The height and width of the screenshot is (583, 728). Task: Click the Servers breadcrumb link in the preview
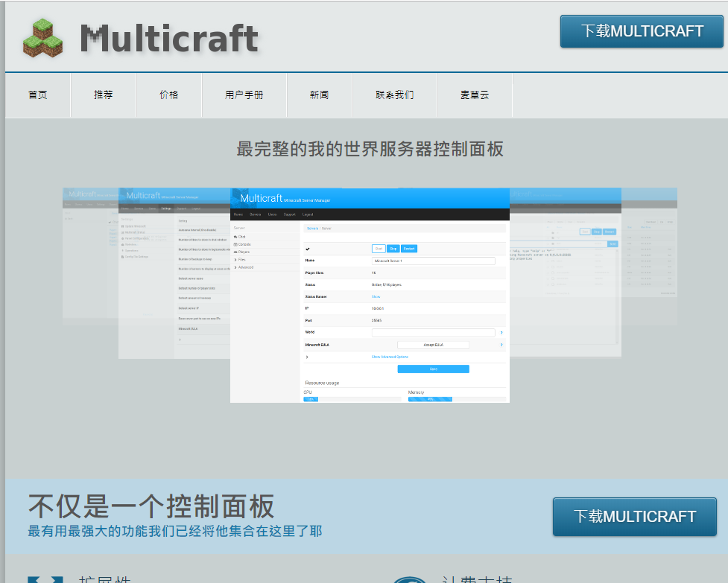pos(312,229)
